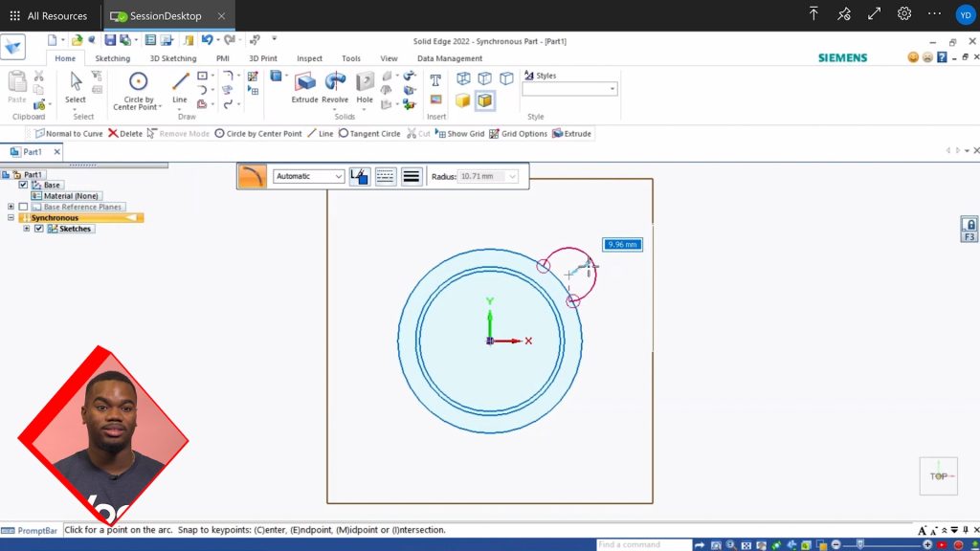Click the 9.96 mm dimension input box
Screen dimensions: 980x551
coord(622,244)
